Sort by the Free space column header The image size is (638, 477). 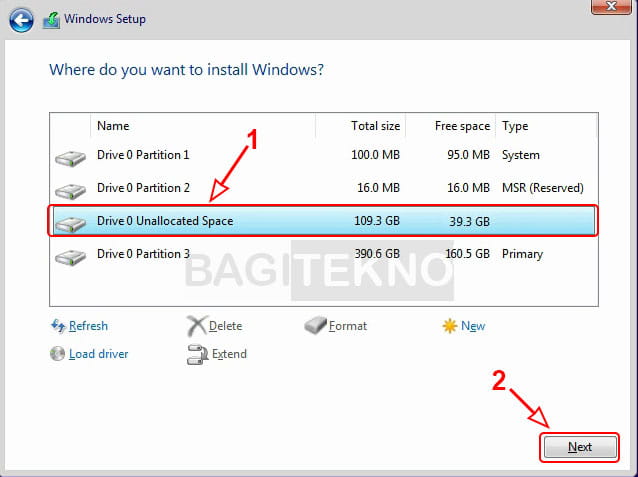[x=450, y=126]
